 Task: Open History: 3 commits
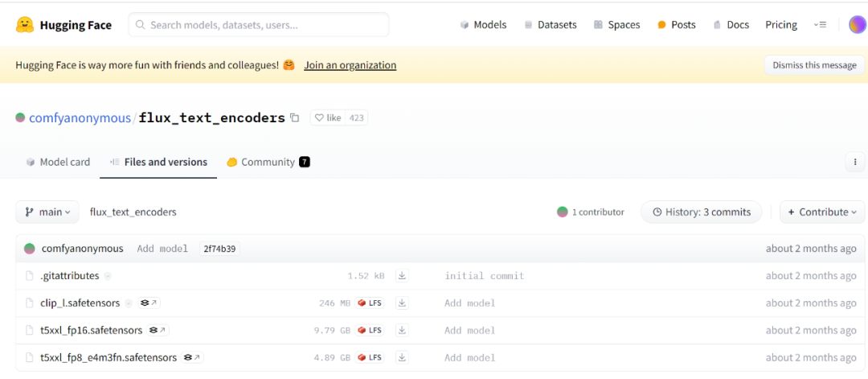(702, 212)
